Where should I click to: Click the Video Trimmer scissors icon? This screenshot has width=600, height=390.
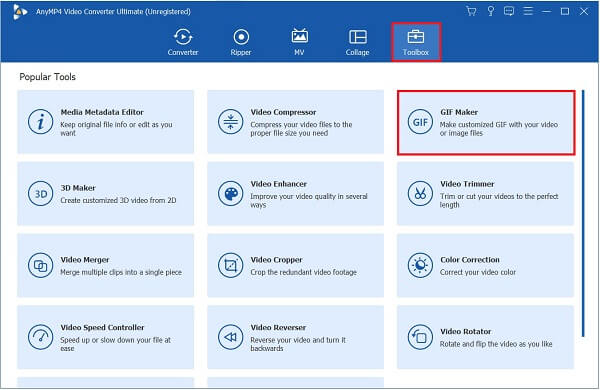420,194
